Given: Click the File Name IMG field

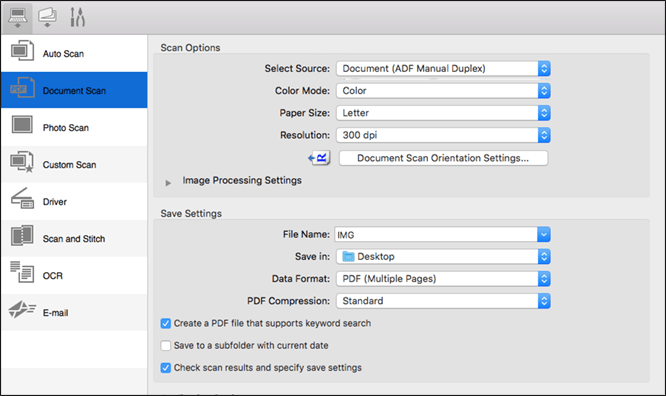Looking at the screenshot, I should point(443,235).
